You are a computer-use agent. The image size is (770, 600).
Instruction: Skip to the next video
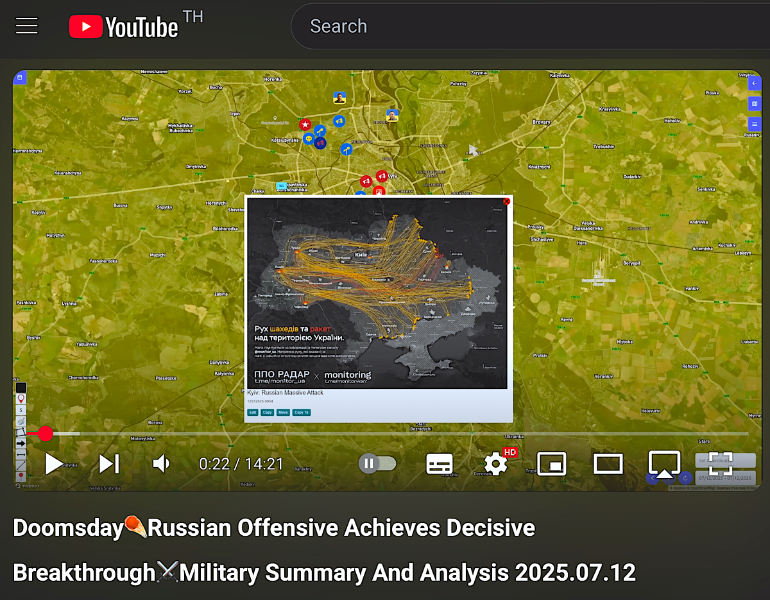point(109,464)
